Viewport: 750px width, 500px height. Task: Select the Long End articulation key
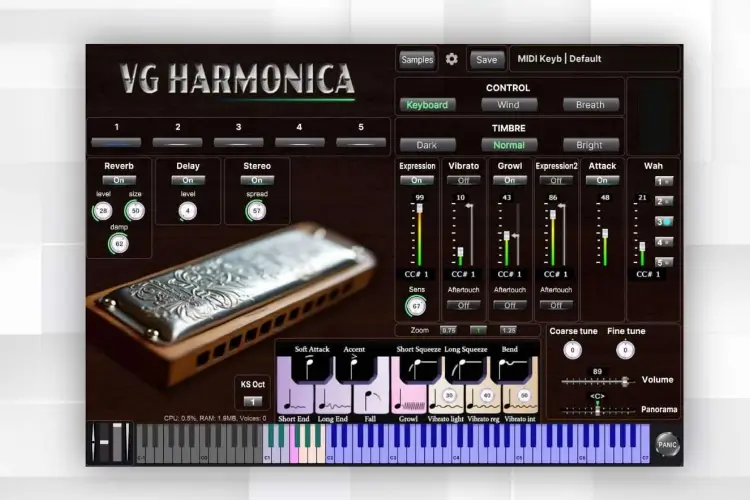point(333,401)
